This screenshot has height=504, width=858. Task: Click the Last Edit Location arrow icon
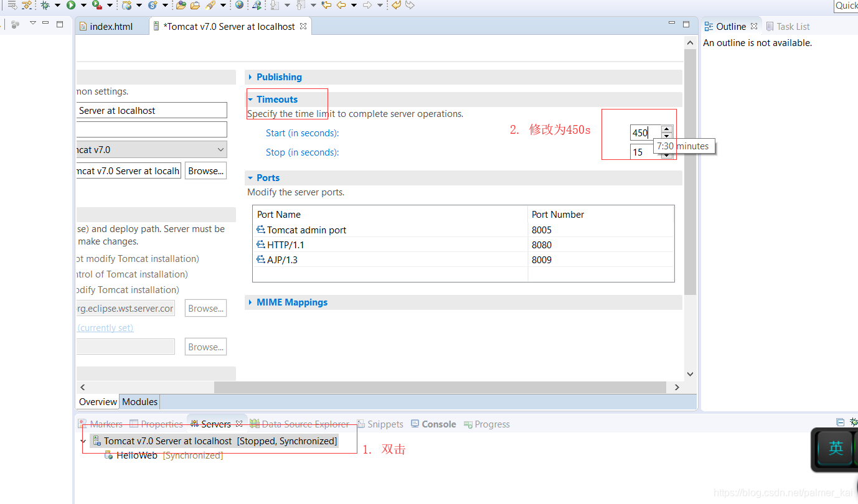[326, 6]
